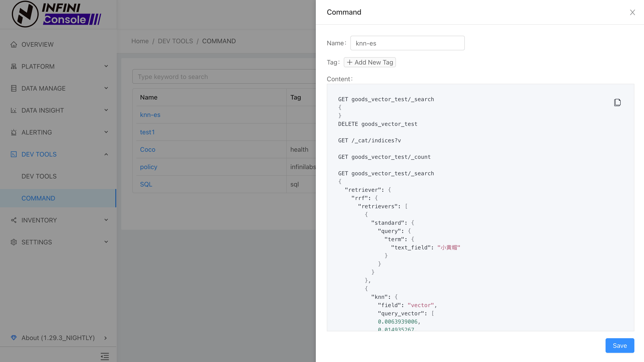Collapse the DEV TOOLS menu section

click(106, 154)
